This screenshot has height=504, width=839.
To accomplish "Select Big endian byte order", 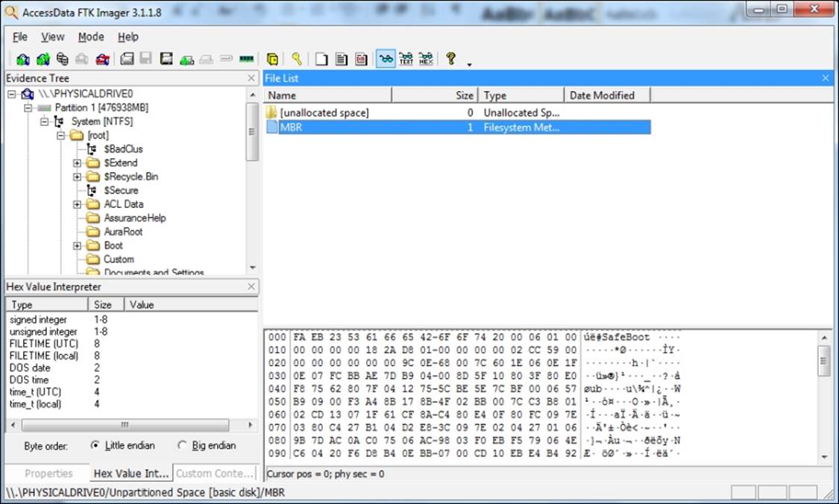I will (182, 445).
